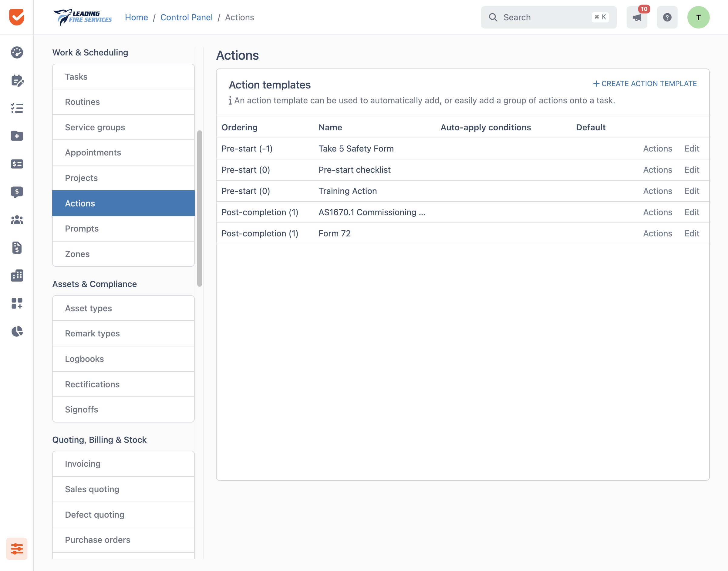Image resolution: width=728 pixels, height=571 pixels.
Task: Edit Take 5 Safety Form template
Action: tap(692, 149)
